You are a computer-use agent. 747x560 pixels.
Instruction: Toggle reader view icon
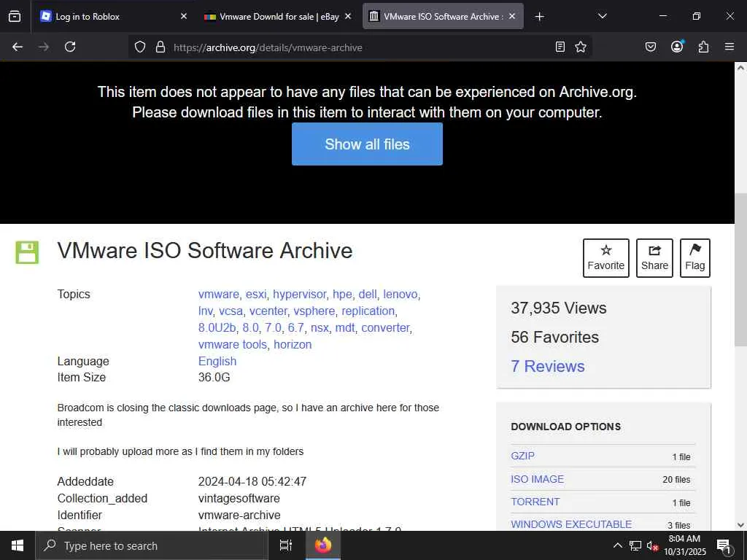560,47
